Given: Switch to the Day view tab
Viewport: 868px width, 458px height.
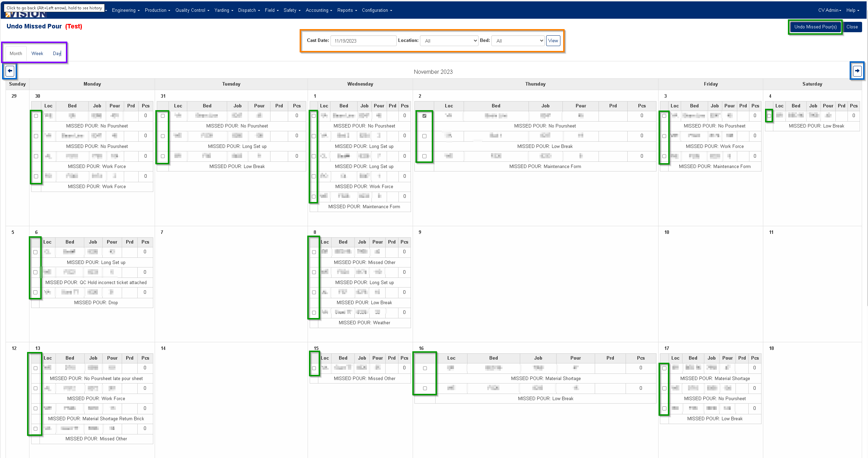Looking at the screenshot, I should coord(57,53).
